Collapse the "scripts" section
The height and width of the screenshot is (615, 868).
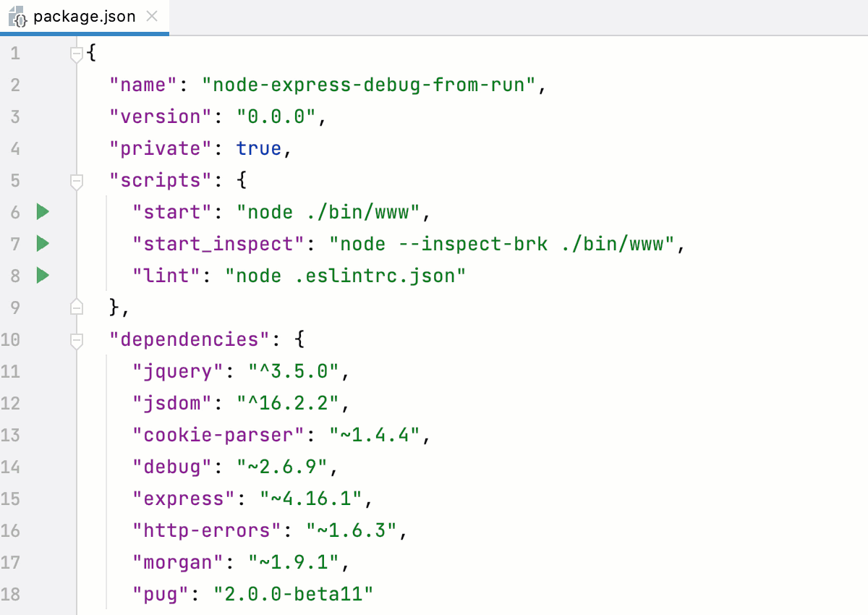[77, 180]
